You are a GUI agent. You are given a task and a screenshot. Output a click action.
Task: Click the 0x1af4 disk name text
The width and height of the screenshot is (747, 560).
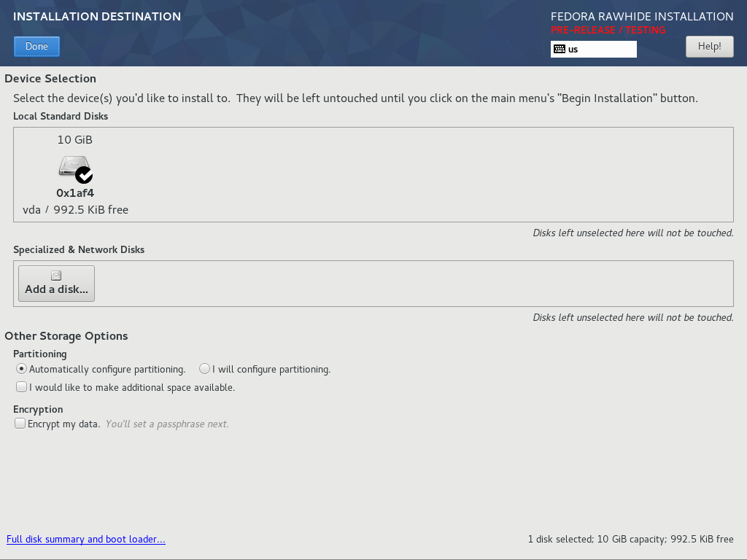75,192
